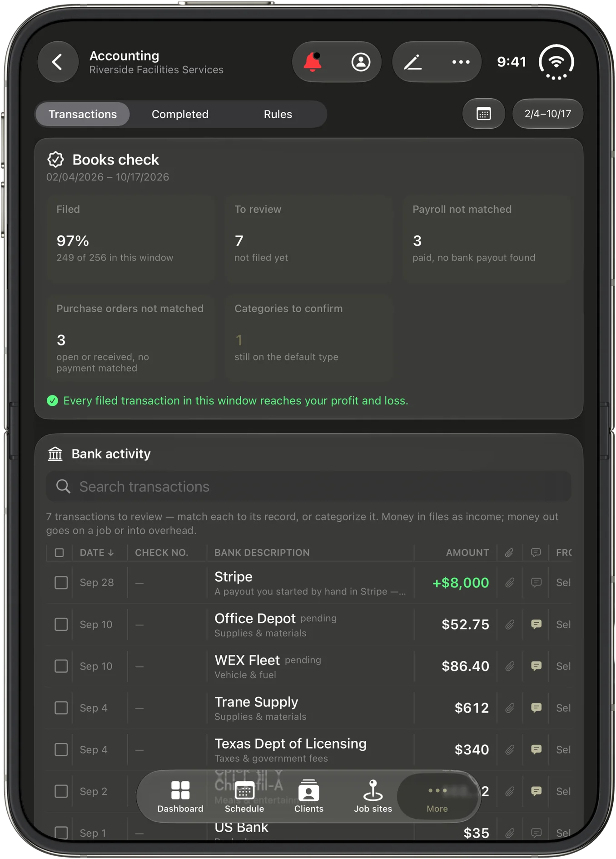Open the three-dot overflow menu at top
Viewport: 616px width, 859px height.
(x=461, y=62)
